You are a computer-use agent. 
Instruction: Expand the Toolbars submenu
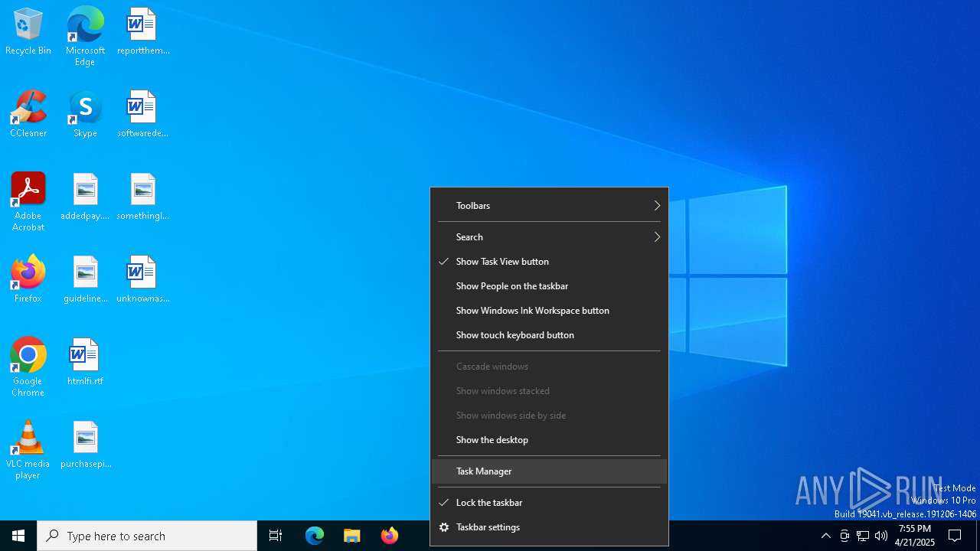(549, 206)
